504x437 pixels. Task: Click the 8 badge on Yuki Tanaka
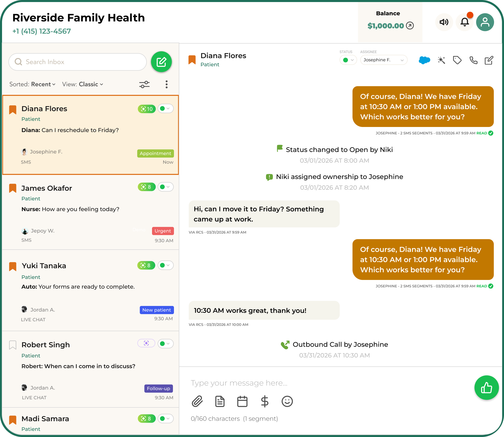coord(146,265)
